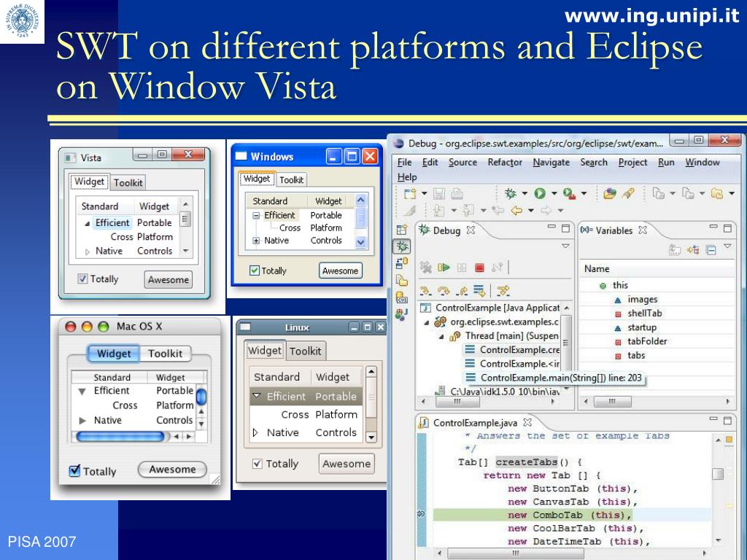Click the Step Over icon in Debug view

pos(444,290)
